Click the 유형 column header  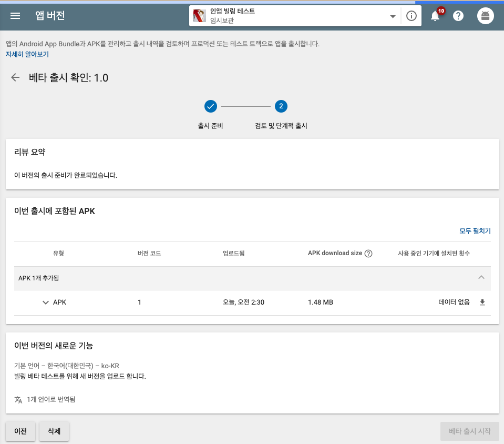58,253
